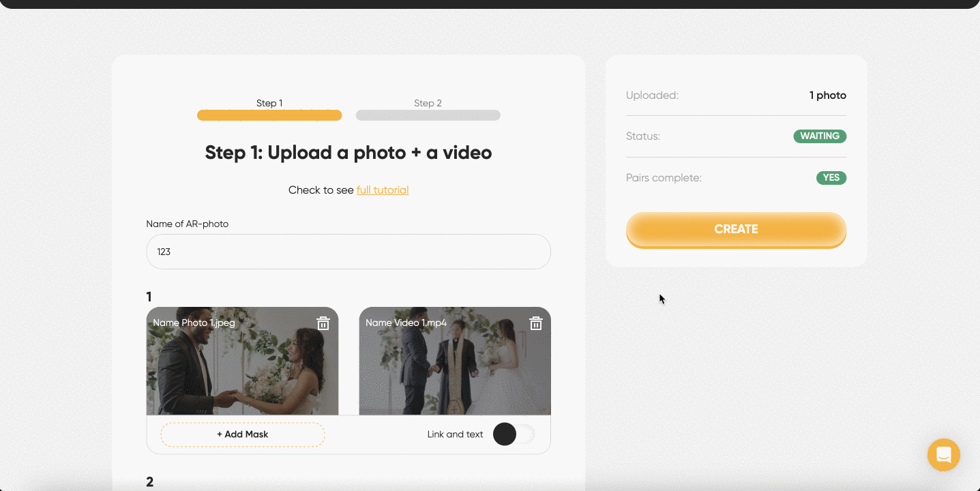Click the 'Name of AR-photo' field label

pyautogui.click(x=188, y=224)
